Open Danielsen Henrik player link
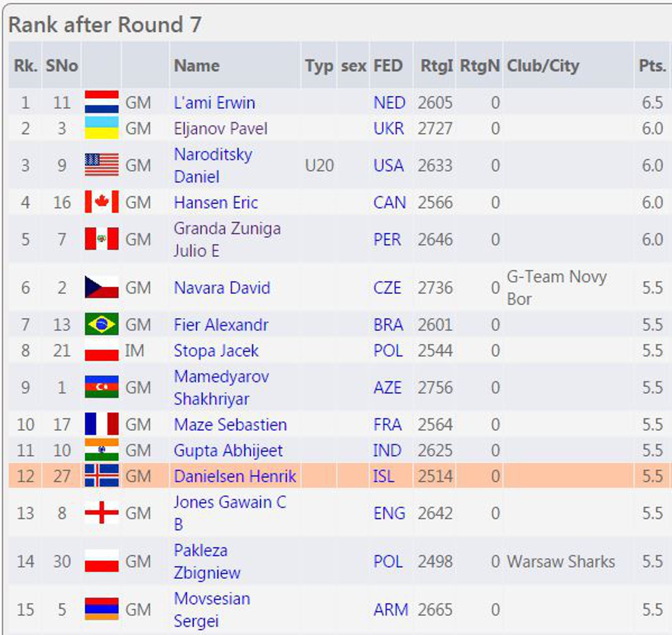The width and height of the screenshot is (672, 635). coord(235,476)
